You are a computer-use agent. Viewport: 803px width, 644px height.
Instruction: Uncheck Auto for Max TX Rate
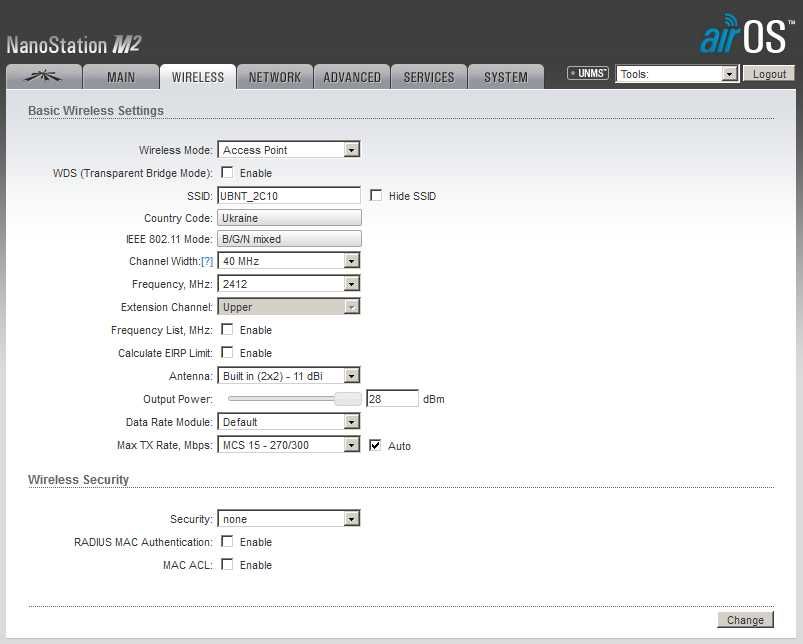point(375,445)
